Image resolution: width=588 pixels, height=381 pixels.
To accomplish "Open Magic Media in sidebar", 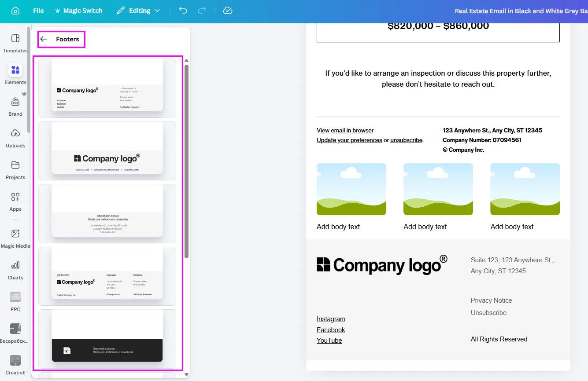I will pyautogui.click(x=15, y=238).
